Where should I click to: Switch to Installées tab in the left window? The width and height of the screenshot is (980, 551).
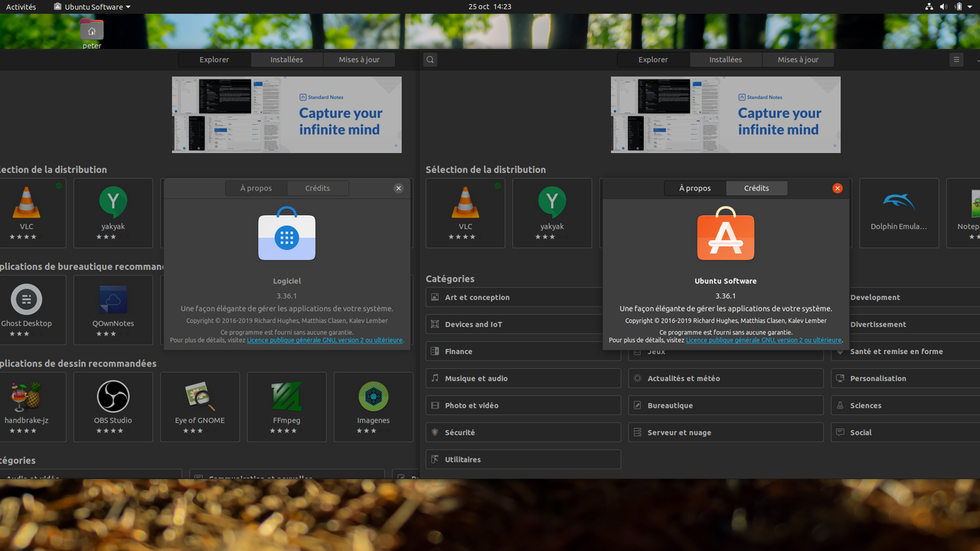(286, 60)
